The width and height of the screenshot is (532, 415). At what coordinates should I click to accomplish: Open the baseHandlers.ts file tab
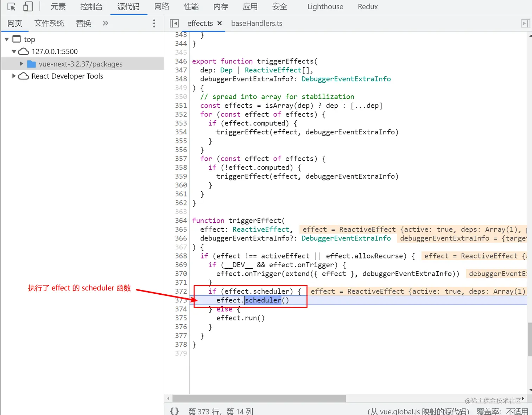256,24
